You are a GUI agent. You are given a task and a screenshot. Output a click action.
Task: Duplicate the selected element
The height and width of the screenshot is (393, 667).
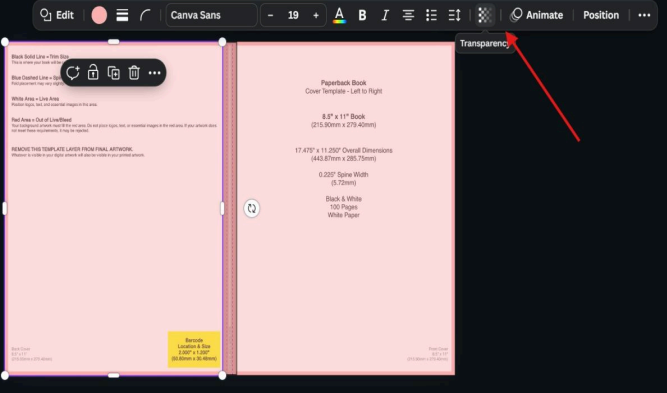pyautogui.click(x=114, y=73)
